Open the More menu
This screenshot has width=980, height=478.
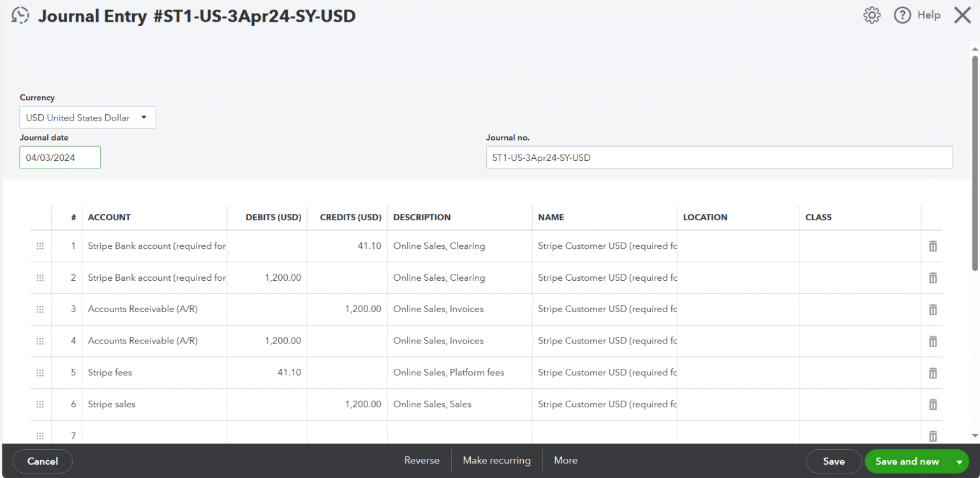pyautogui.click(x=565, y=461)
